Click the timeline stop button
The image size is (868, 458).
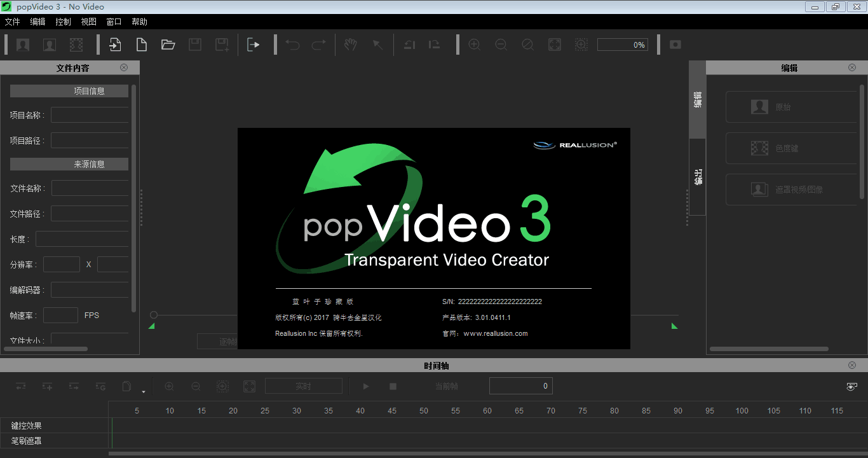click(393, 386)
